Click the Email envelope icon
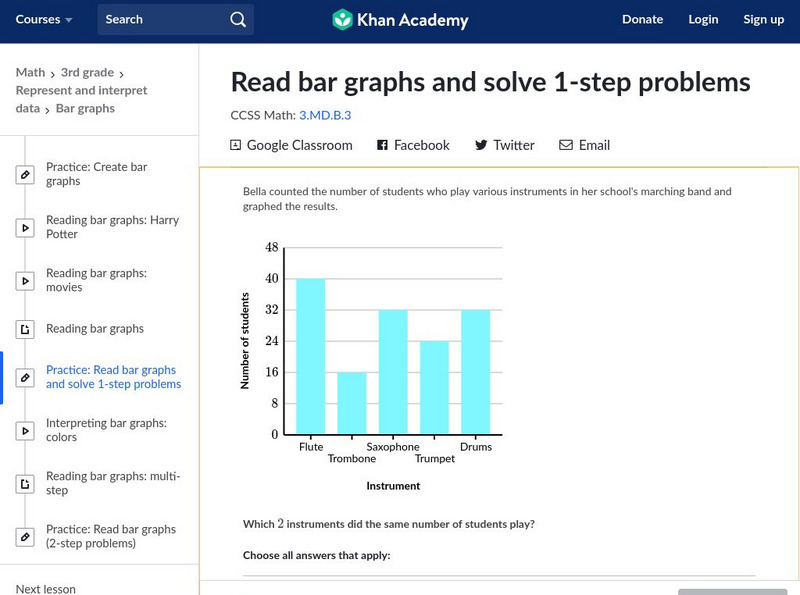The image size is (800, 595). pyautogui.click(x=566, y=145)
